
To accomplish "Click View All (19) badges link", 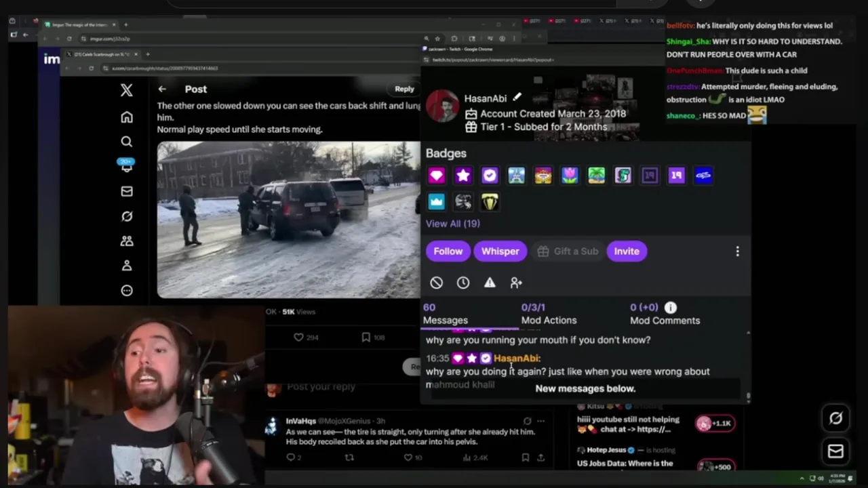I will (x=453, y=223).
